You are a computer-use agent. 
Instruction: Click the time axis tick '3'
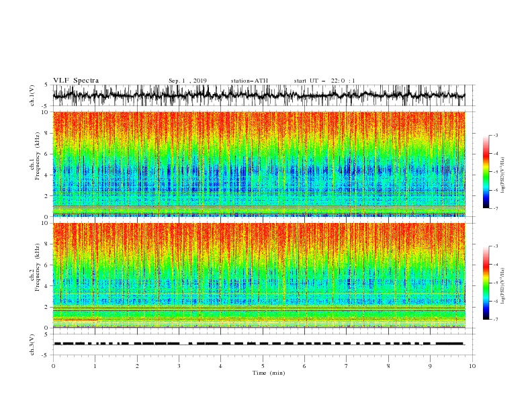click(x=179, y=366)
